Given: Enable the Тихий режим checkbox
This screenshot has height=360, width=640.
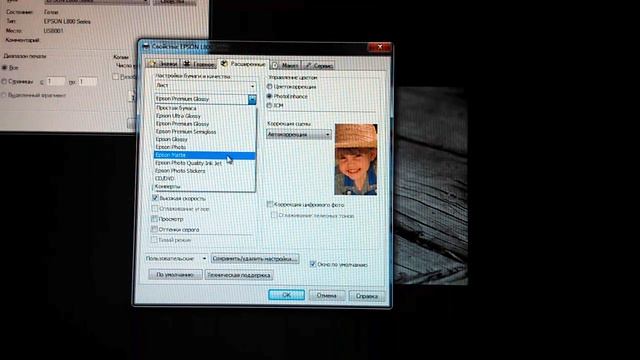Looking at the screenshot, I should click(154, 240).
